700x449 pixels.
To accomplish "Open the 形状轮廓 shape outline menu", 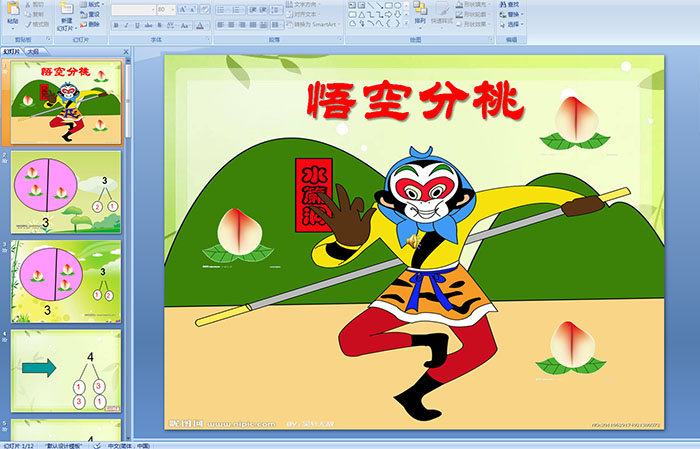I will click(x=473, y=14).
